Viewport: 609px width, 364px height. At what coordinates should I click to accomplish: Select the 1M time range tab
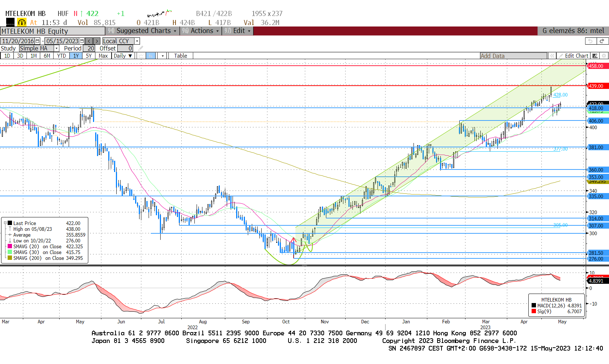(x=33, y=56)
